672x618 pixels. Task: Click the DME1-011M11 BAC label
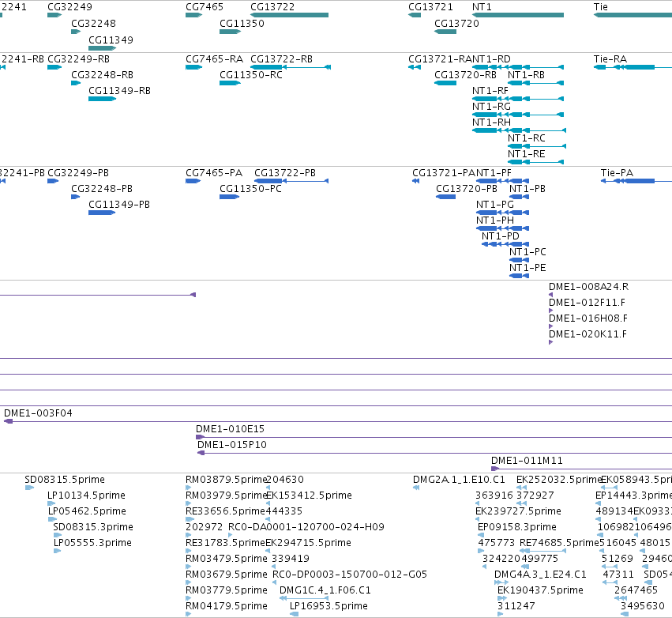(527, 461)
